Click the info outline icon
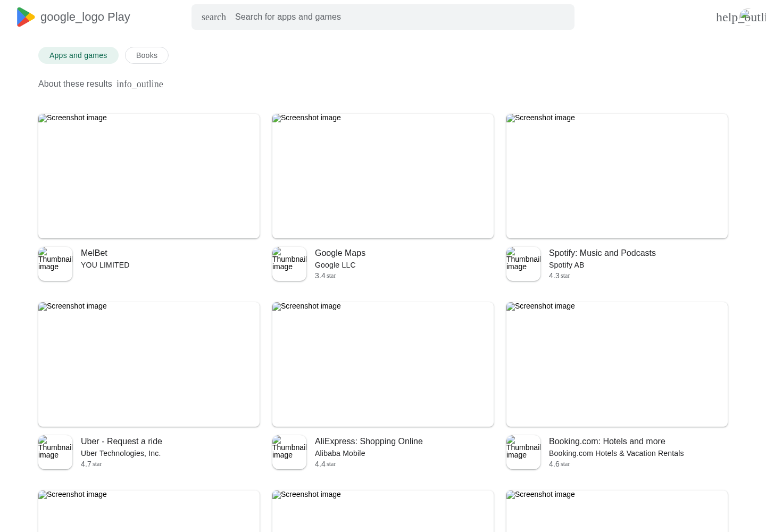Viewport: 766px width, 532px height. [140, 84]
